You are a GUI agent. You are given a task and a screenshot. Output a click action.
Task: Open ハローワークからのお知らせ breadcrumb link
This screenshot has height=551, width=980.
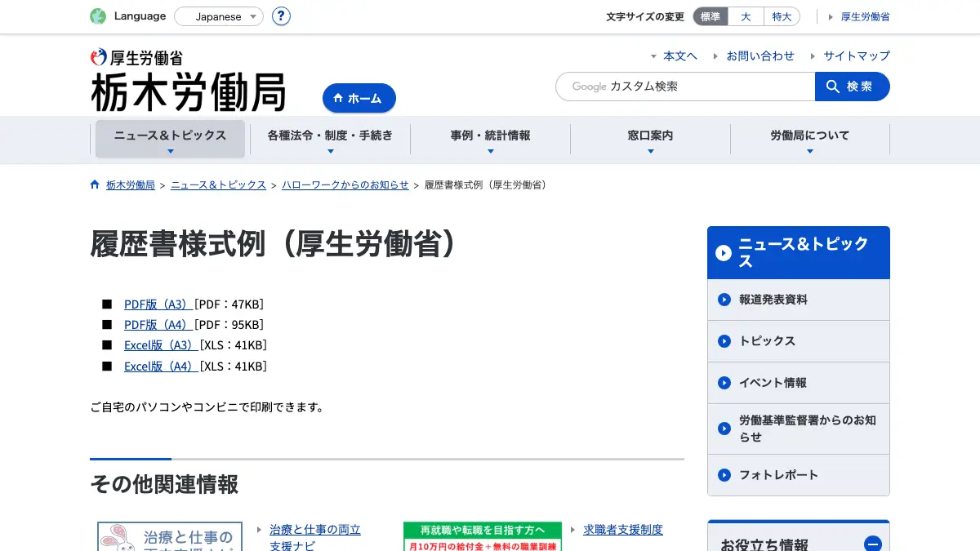pos(345,185)
